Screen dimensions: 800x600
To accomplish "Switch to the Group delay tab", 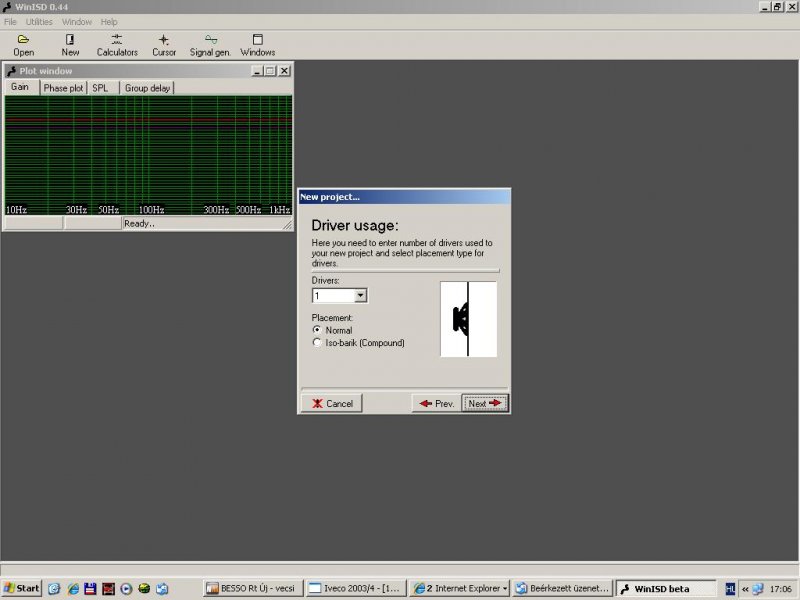I will [x=147, y=88].
